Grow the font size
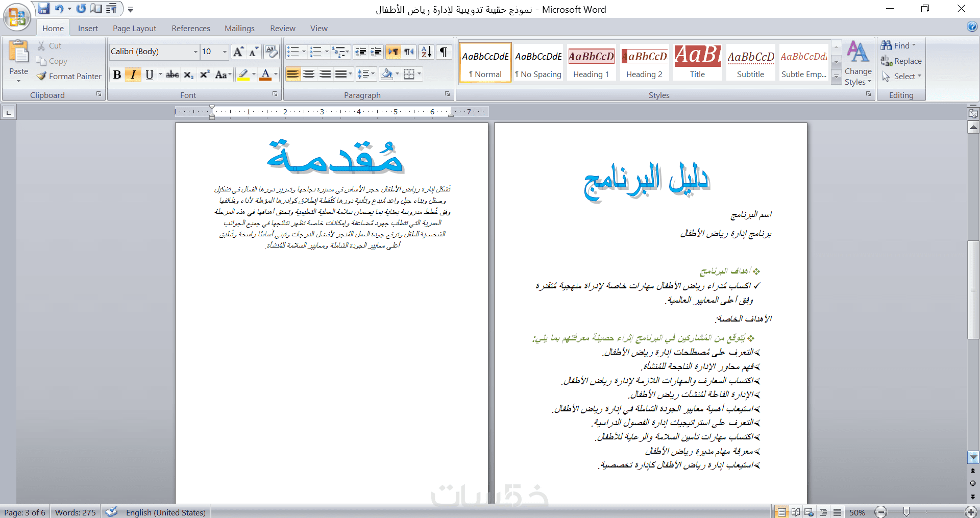 tap(238, 52)
